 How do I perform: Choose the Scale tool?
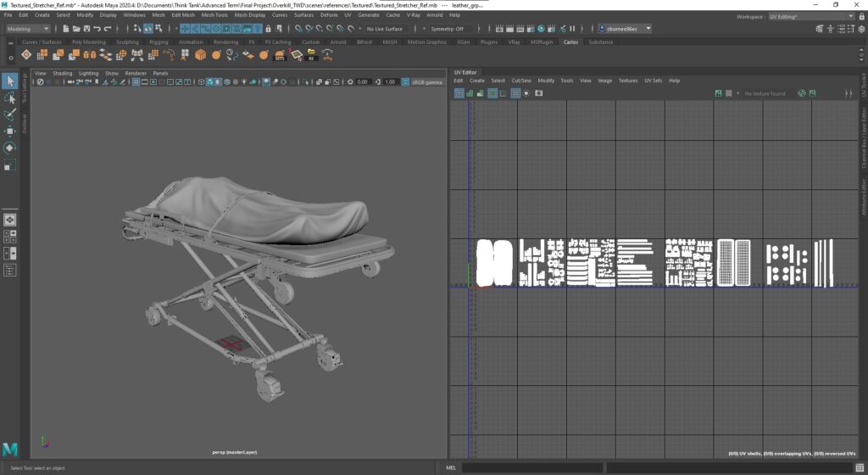tap(9, 165)
